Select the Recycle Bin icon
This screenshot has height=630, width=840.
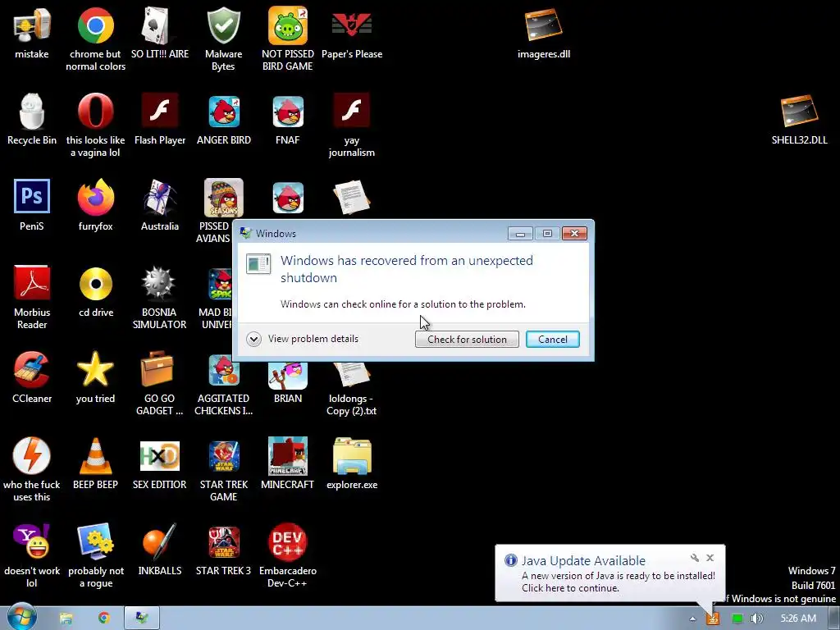tap(32, 112)
